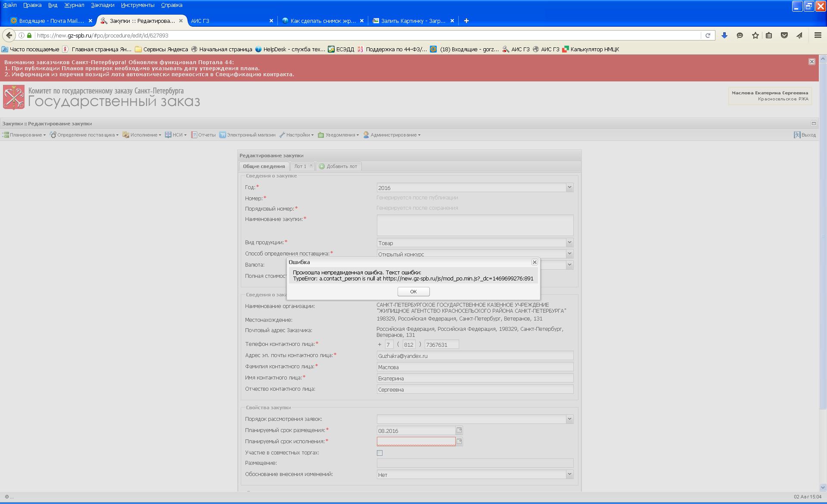Dismiss the red notification banner
This screenshot has width=827, height=504.
pos(811,62)
